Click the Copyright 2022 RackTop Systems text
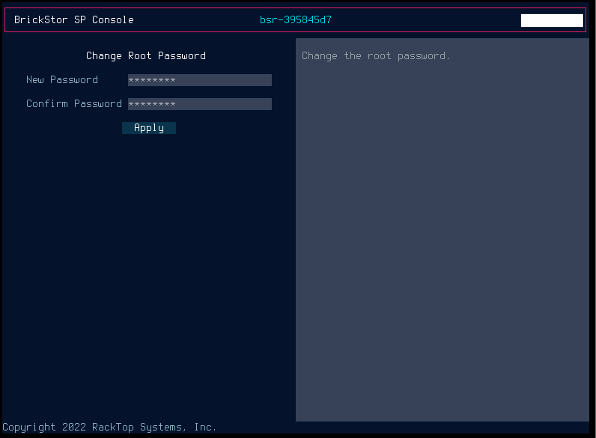Viewport: 596px width, 438px height. pyautogui.click(x=109, y=427)
